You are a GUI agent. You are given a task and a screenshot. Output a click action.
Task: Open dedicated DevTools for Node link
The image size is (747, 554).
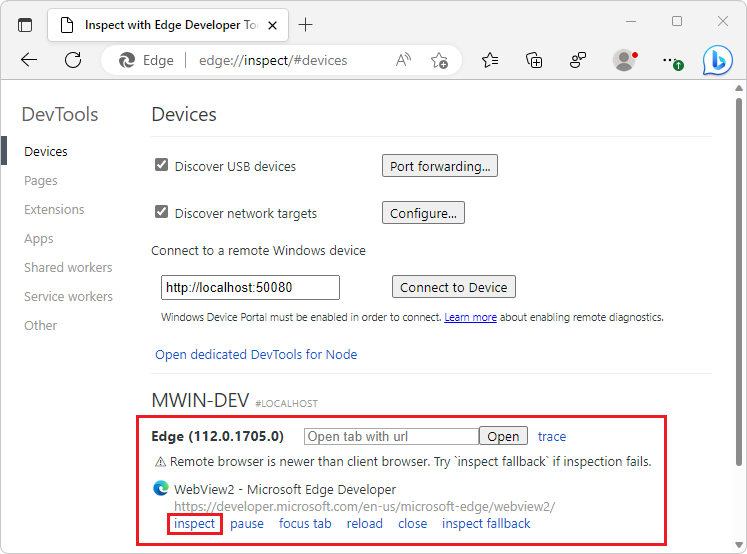click(256, 354)
